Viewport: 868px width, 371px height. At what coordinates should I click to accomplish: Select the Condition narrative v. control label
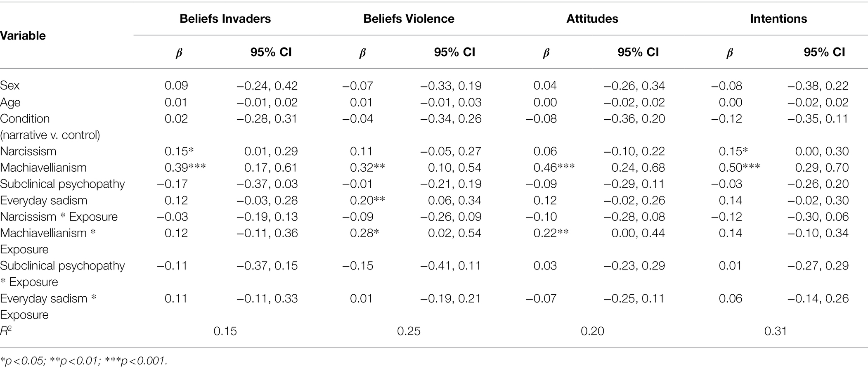coord(50,127)
